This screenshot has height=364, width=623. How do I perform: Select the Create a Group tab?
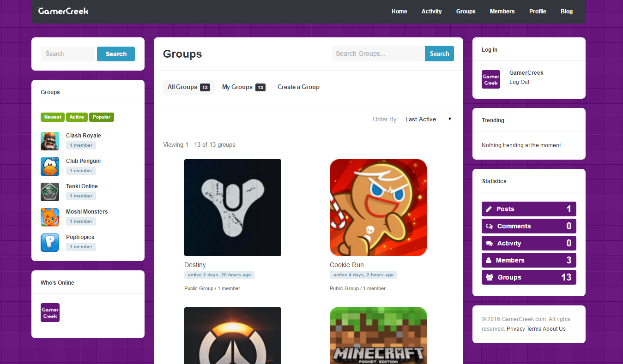(298, 87)
